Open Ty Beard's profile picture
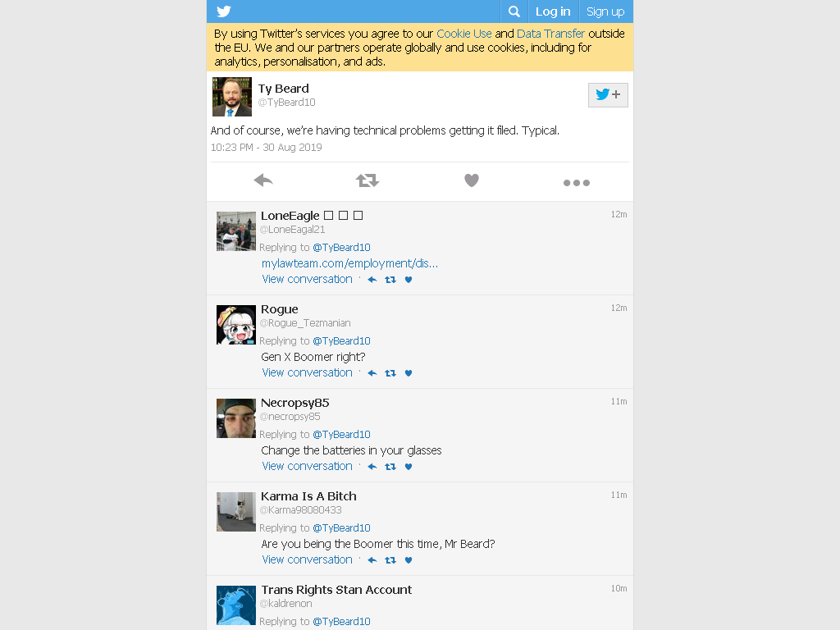Screen dimensions: 840x630 tap(232, 97)
